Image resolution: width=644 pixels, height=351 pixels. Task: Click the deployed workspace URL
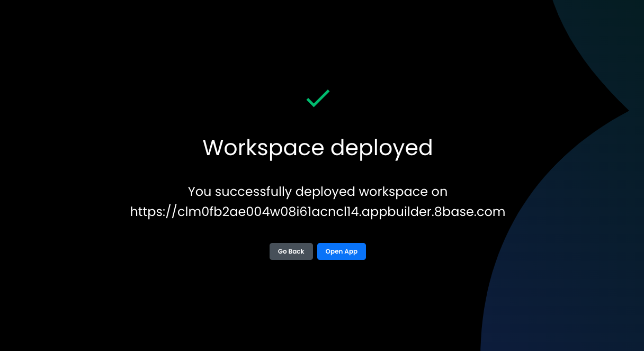pyautogui.click(x=318, y=212)
